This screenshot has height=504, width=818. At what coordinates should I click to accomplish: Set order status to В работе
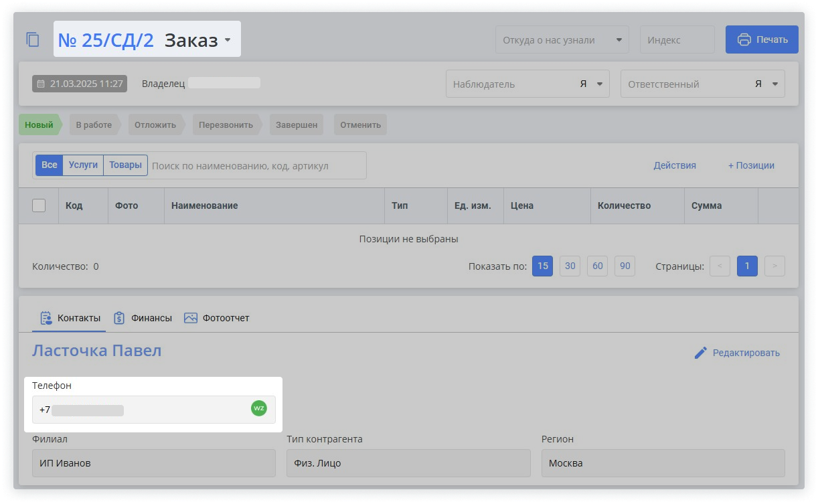pyautogui.click(x=93, y=124)
